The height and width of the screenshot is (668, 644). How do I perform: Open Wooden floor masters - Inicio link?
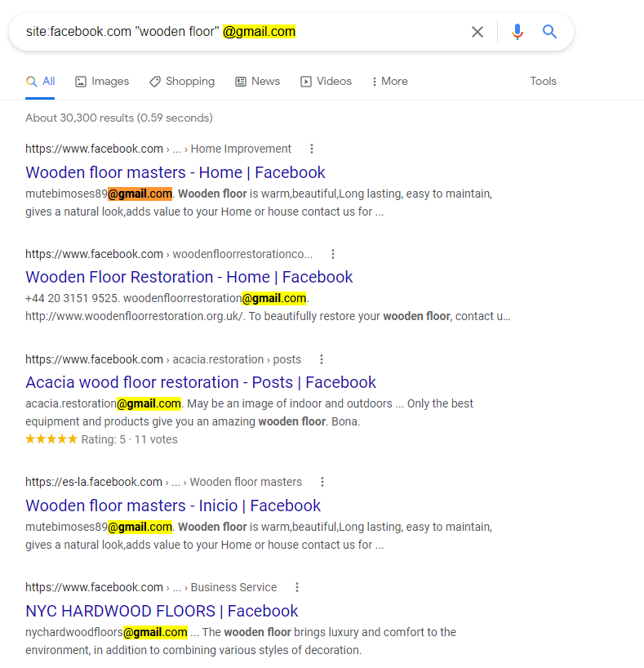tap(173, 505)
